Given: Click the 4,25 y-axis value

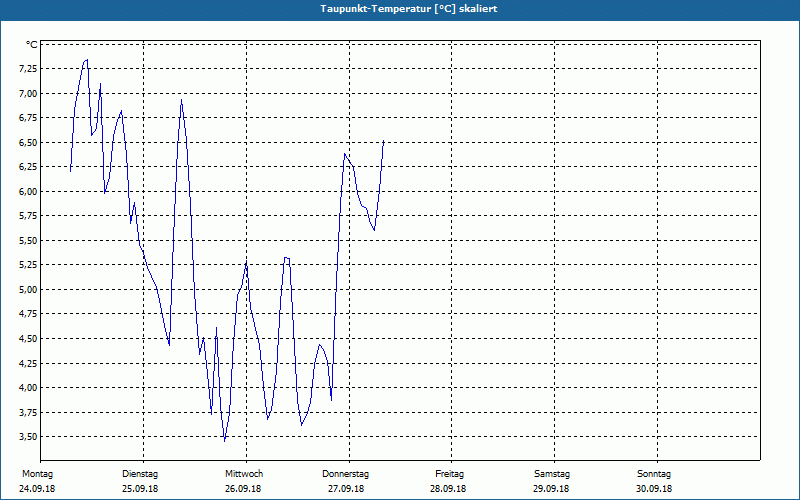Looking at the screenshot, I should click(28, 363).
